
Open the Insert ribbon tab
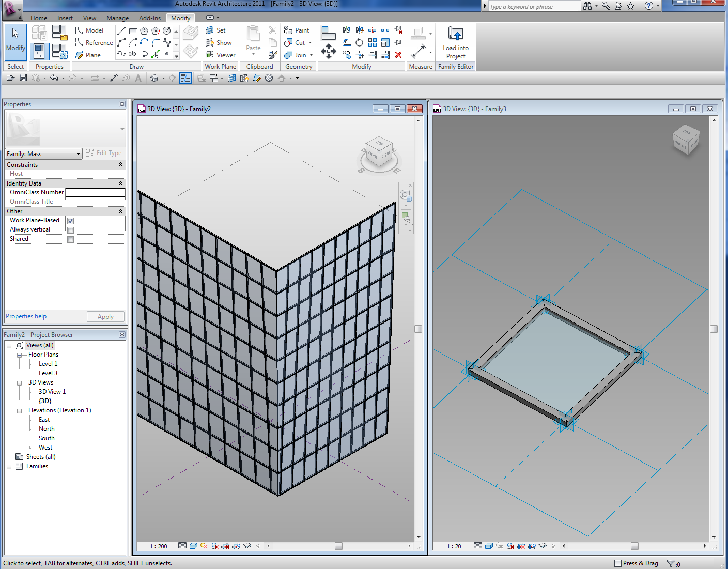pos(65,18)
